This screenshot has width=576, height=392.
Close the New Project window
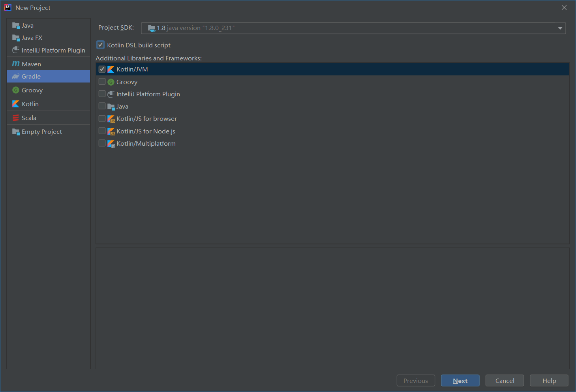click(564, 8)
